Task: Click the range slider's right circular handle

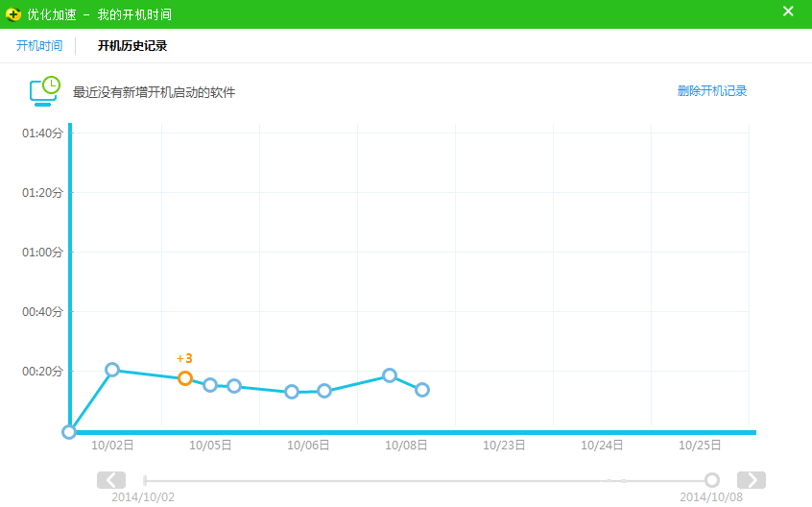Action: click(711, 480)
